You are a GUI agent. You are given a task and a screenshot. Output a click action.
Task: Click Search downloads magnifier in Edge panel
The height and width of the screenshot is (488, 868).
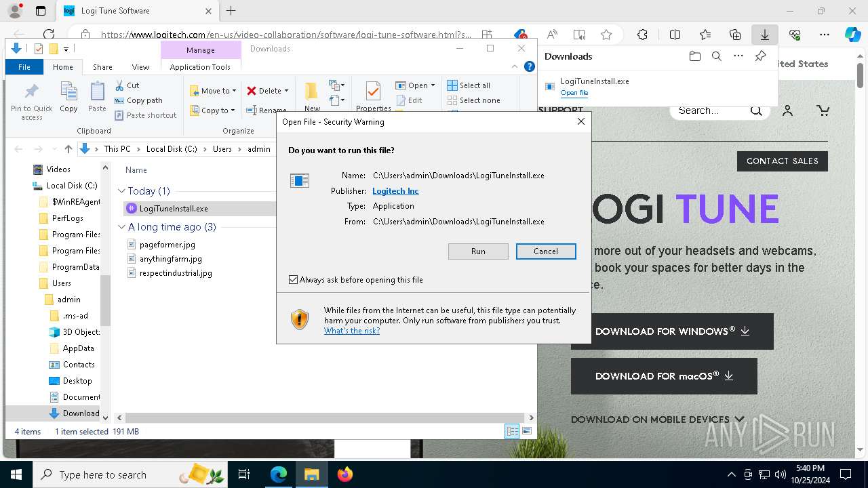(x=716, y=56)
